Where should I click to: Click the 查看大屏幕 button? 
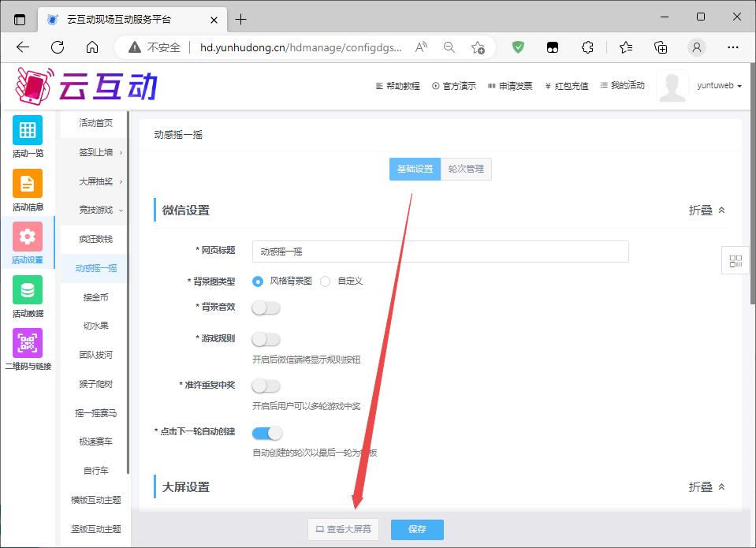343,530
